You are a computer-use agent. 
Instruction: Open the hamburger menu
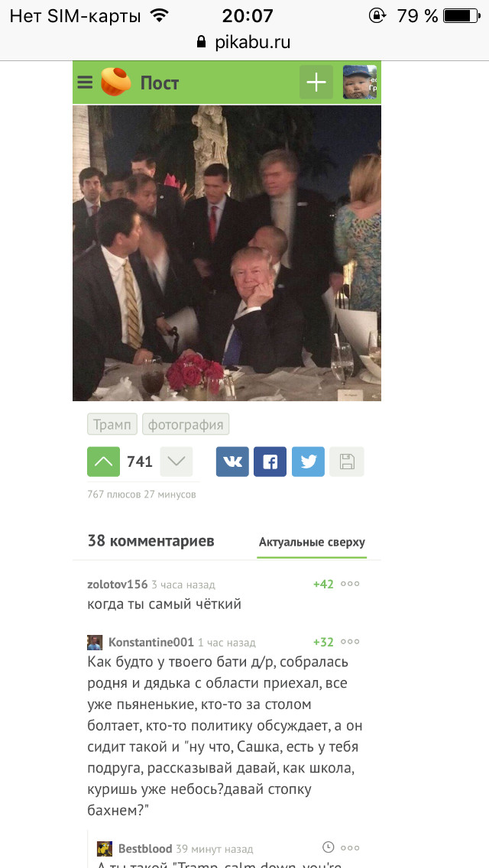(85, 83)
